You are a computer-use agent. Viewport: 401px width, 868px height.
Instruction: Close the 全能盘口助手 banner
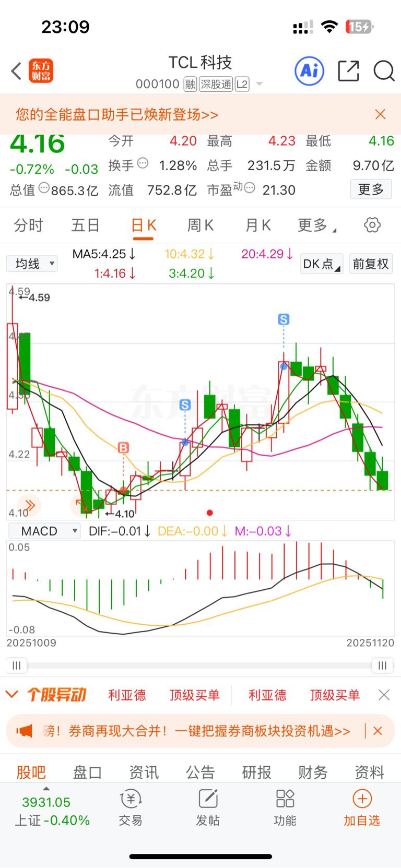coord(380,114)
